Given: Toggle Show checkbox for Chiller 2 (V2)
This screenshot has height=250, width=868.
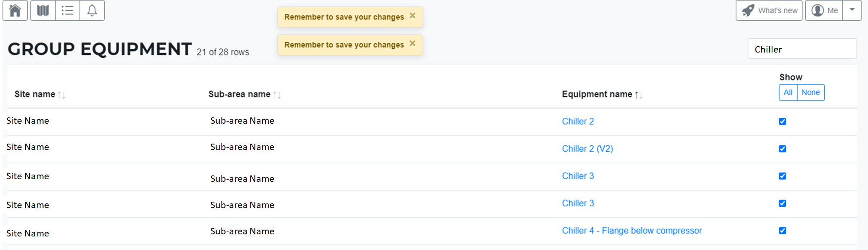Looking at the screenshot, I should coord(782,149).
